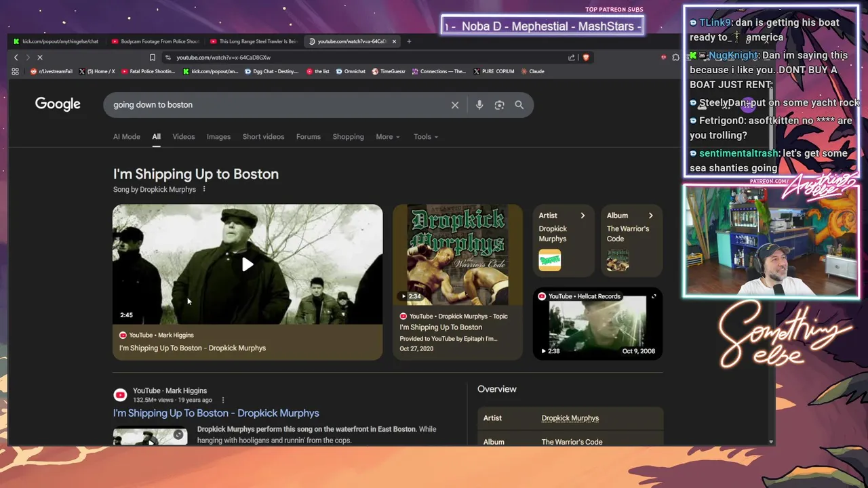Click the browser forward arrow
Image resolution: width=868 pixels, height=488 pixels.
click(x=28, y=58)
